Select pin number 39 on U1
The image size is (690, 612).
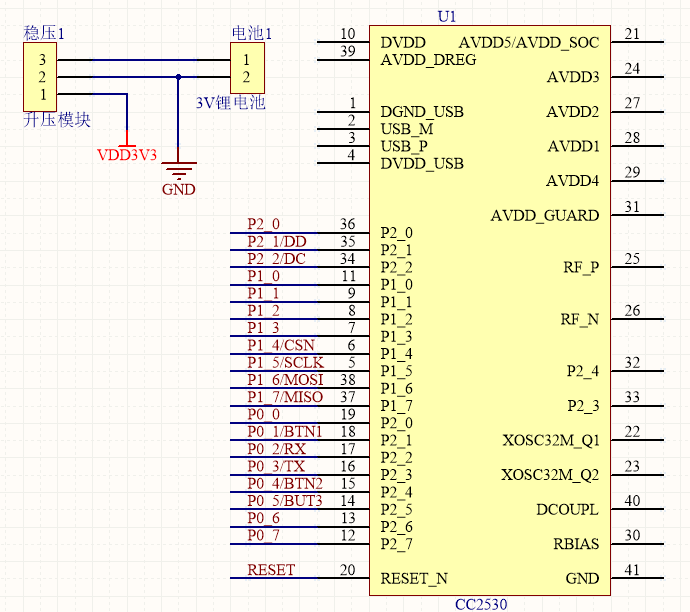point(348,51)
